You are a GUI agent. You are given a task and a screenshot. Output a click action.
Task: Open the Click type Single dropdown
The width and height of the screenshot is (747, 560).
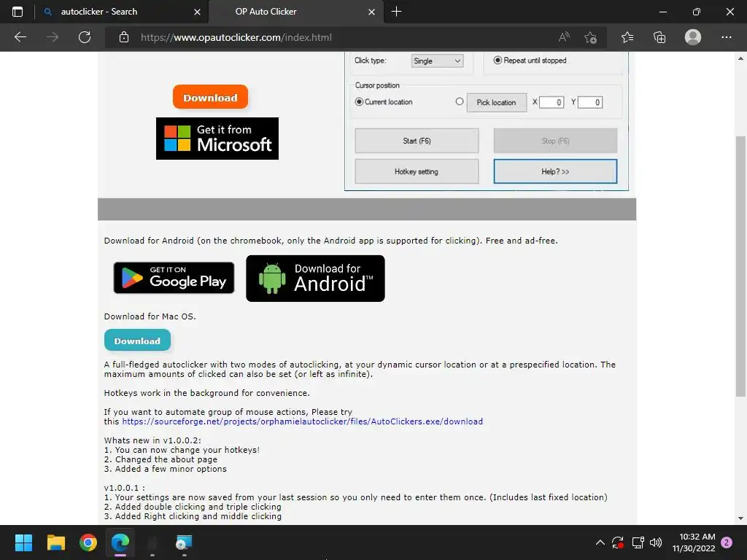(x=438, y=61)
